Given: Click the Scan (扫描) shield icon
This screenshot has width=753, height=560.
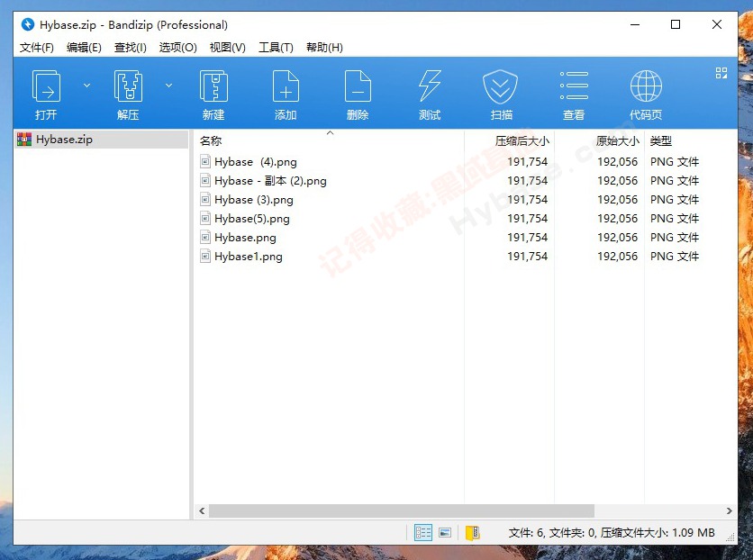Looking at the screenshot, I should [501, 86].
